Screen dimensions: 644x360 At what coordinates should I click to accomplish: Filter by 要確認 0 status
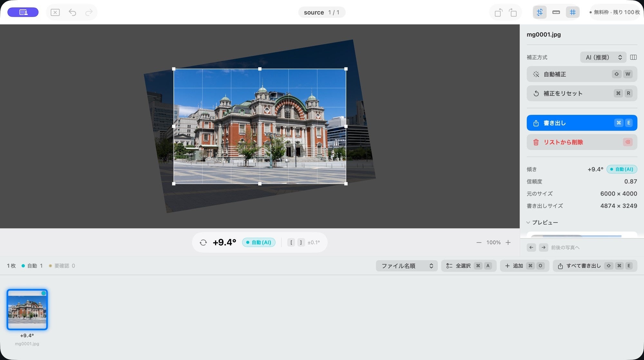click(62, 266)
